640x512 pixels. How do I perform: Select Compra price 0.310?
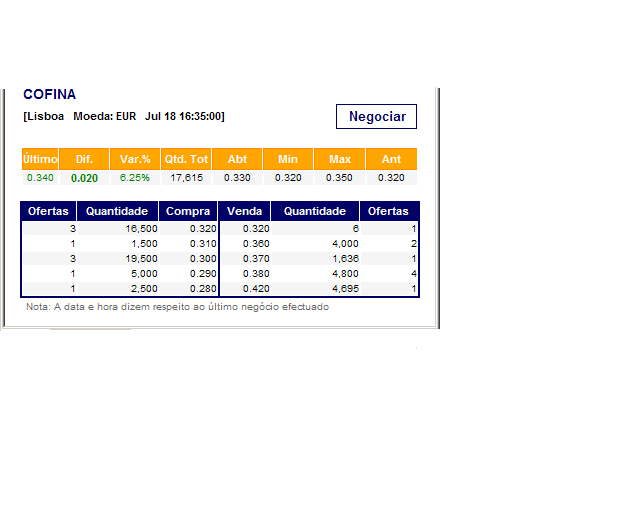(x=203, y=244)
